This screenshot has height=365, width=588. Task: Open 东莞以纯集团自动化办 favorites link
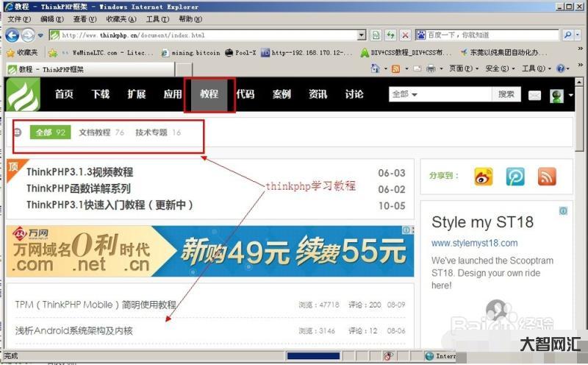click(x=503, y=53)
